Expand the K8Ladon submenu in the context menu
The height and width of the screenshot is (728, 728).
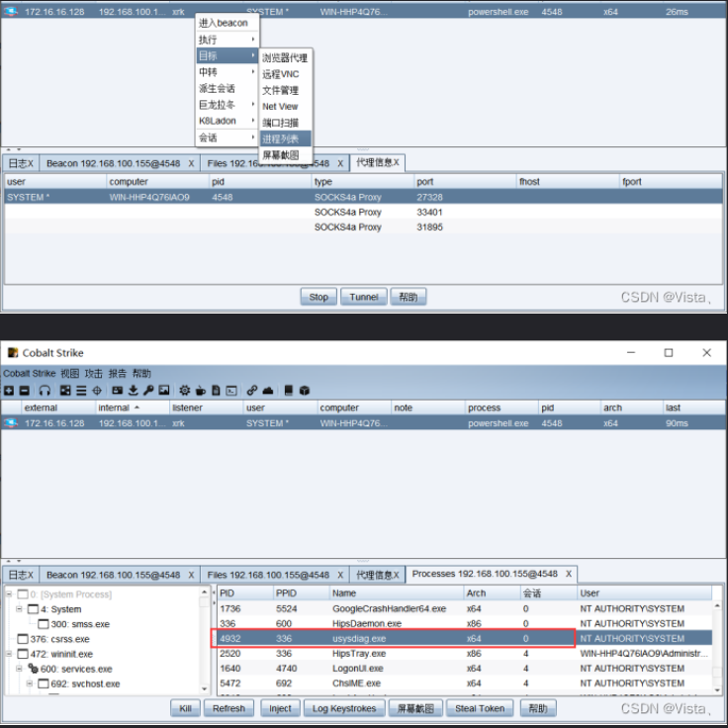(227, 121)
